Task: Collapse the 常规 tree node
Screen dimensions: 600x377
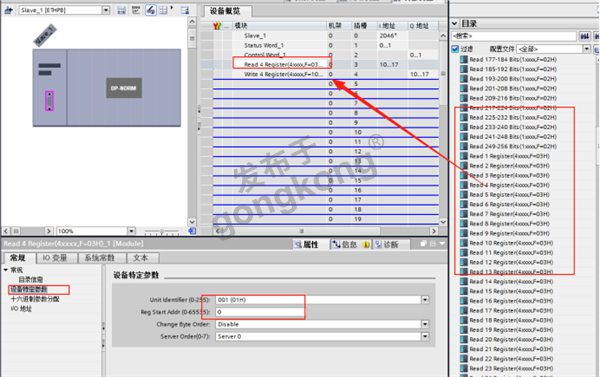Action: click(6, 270)
